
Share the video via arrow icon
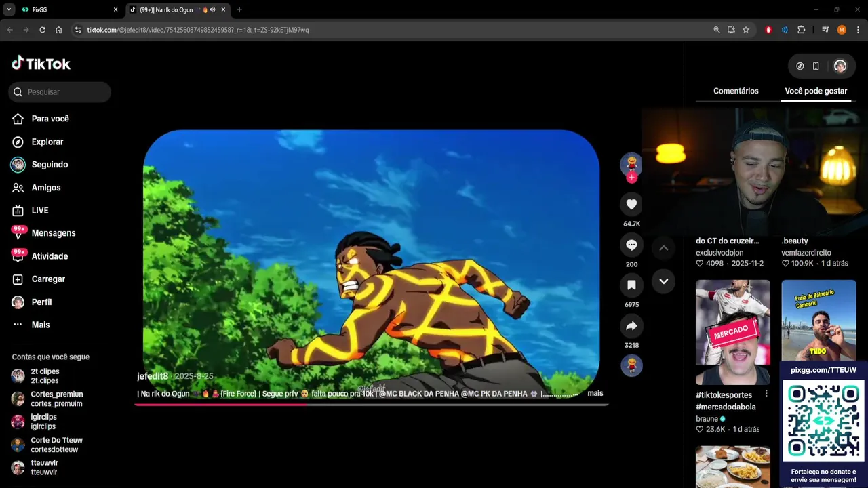pos(631,326)
